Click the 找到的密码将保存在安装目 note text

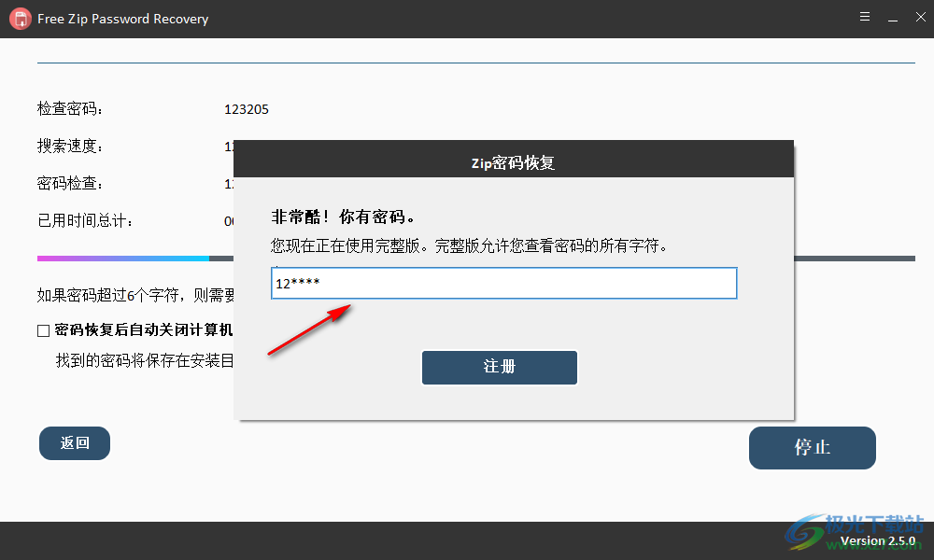click(x=144, y=360)
